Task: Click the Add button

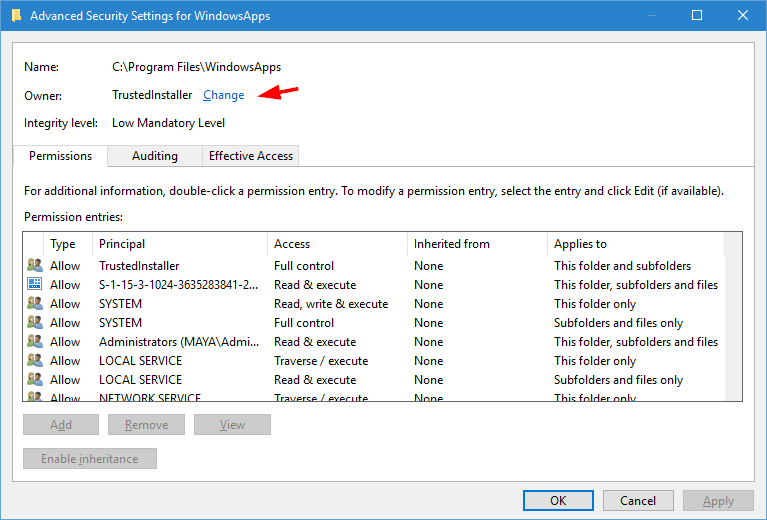Action: point(61,425)
